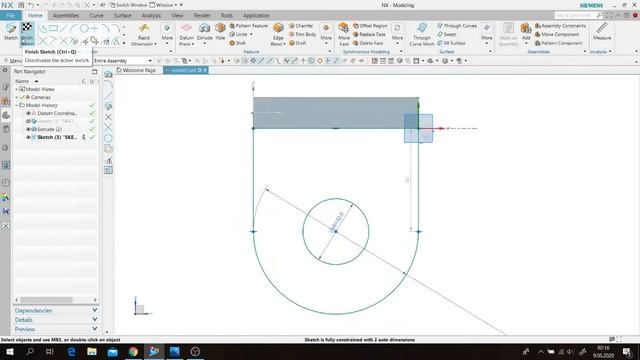Open the File menu
The width and height of the screenshot is (640, 360).
[x=11, y=16]
